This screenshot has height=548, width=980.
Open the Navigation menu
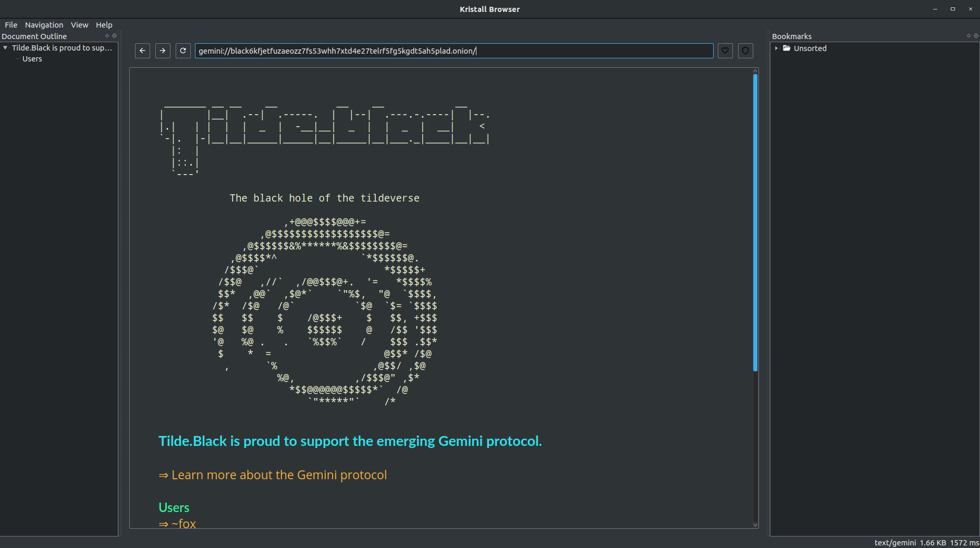pos(44,25)
